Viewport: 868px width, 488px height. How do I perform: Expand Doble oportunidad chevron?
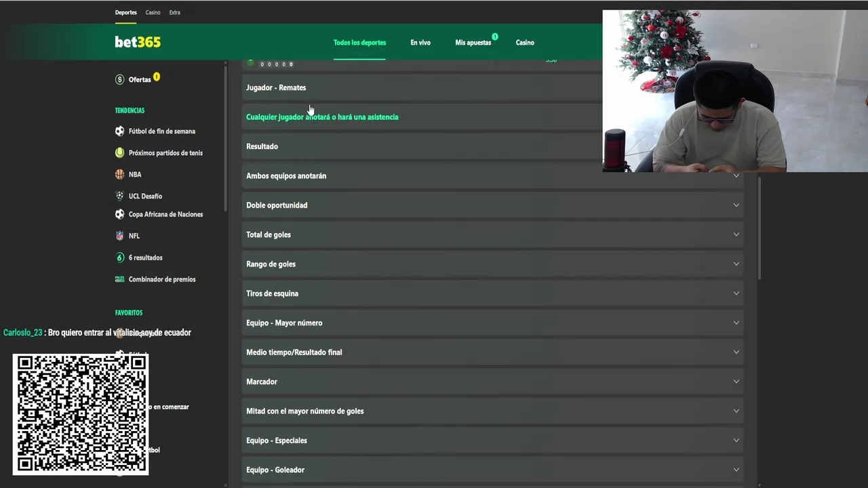(x=736, y=205)
